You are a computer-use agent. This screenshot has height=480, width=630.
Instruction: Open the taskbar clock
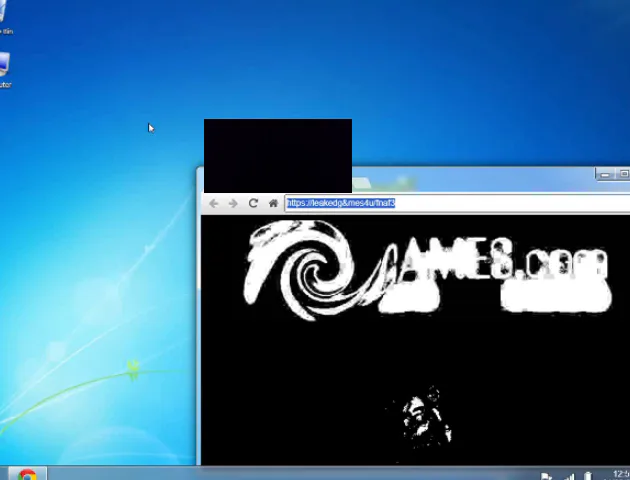(621, 475)
